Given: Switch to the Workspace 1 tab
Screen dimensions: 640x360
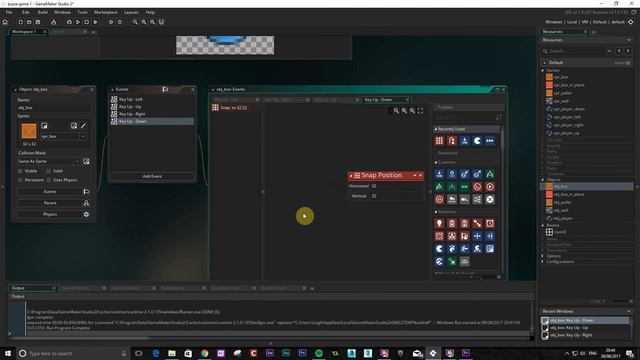Looking at the screenshot, I should [24, 31].
